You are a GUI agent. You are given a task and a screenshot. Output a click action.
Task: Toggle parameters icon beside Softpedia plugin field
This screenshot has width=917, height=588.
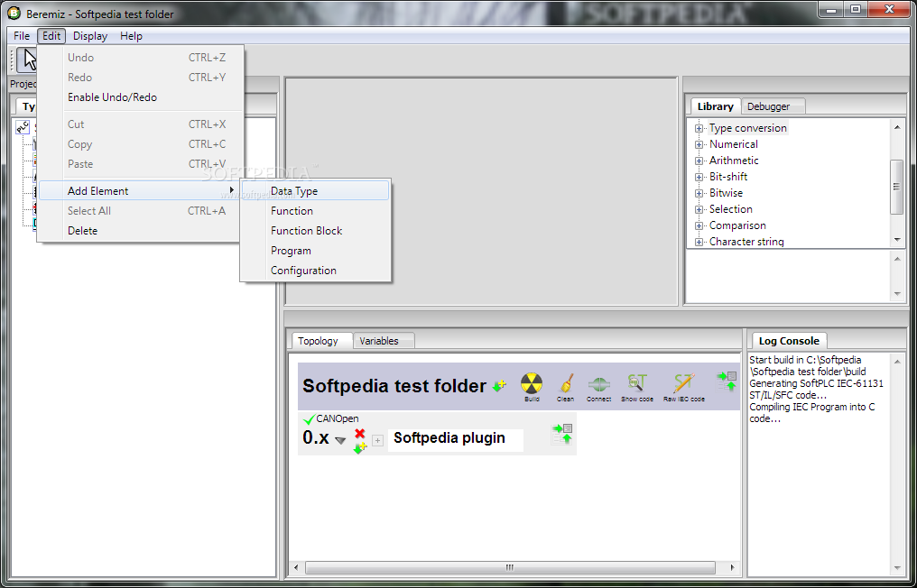click(562, 435)
